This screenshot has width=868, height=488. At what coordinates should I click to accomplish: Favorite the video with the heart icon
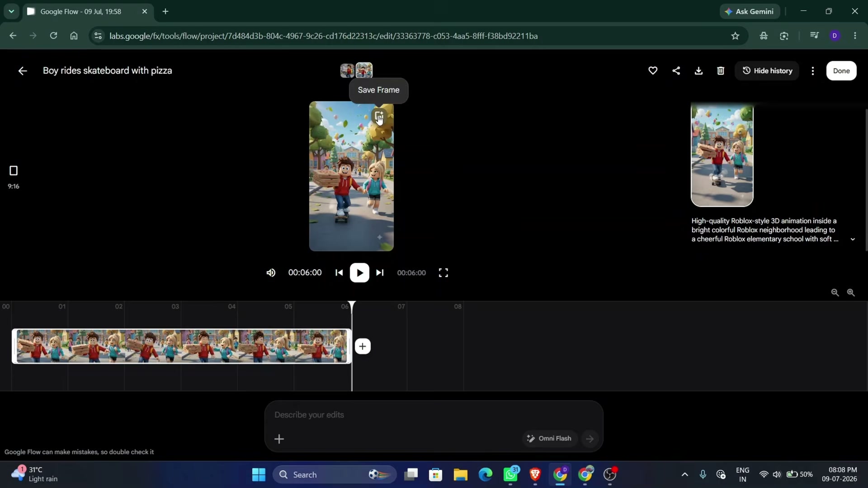coord(653,71)
